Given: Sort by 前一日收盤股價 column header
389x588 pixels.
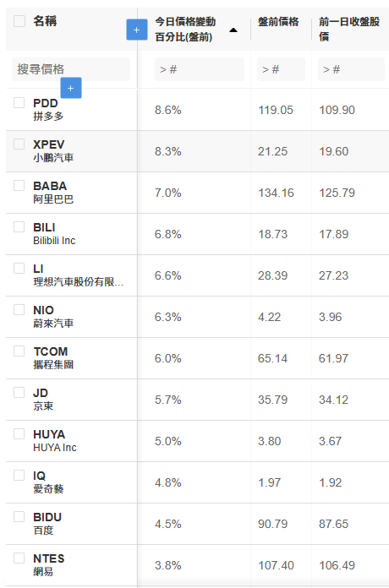Looking at the screenshot, I should click(x=349, y=29).
